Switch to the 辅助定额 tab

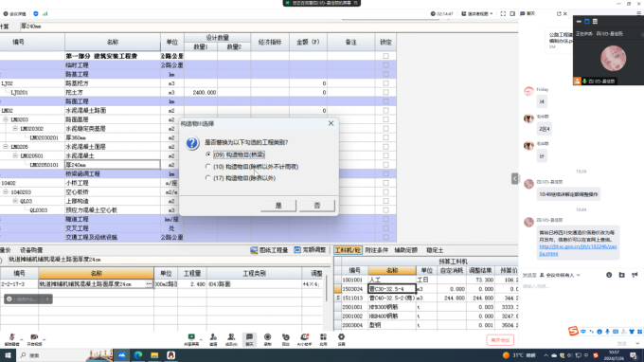tap(405, 250)
